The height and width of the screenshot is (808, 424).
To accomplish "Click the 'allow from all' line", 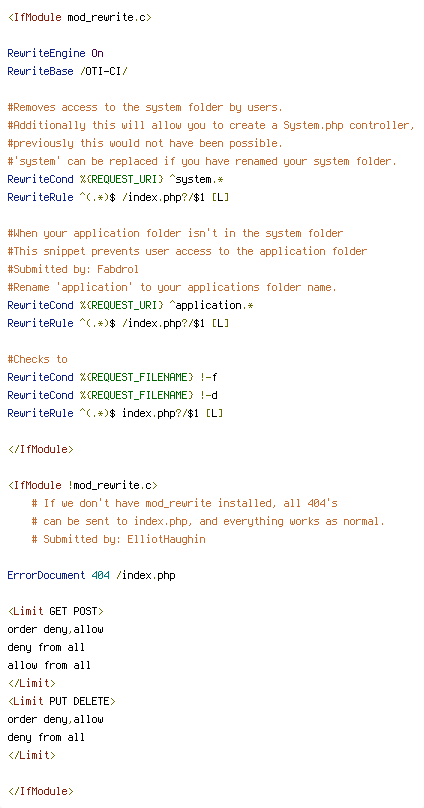I will click(x=49, y=666).
